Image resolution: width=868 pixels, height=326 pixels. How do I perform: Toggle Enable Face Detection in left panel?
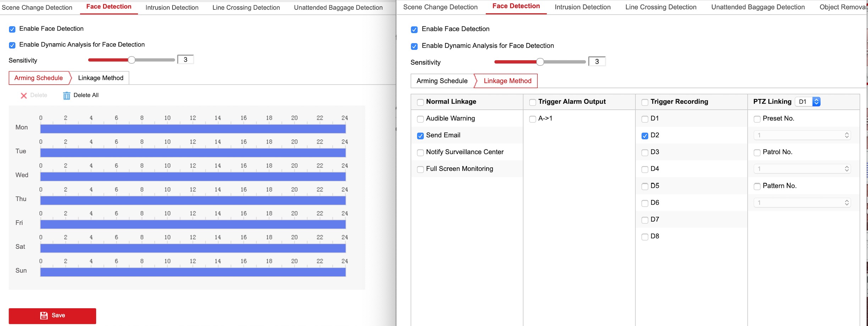12,29
